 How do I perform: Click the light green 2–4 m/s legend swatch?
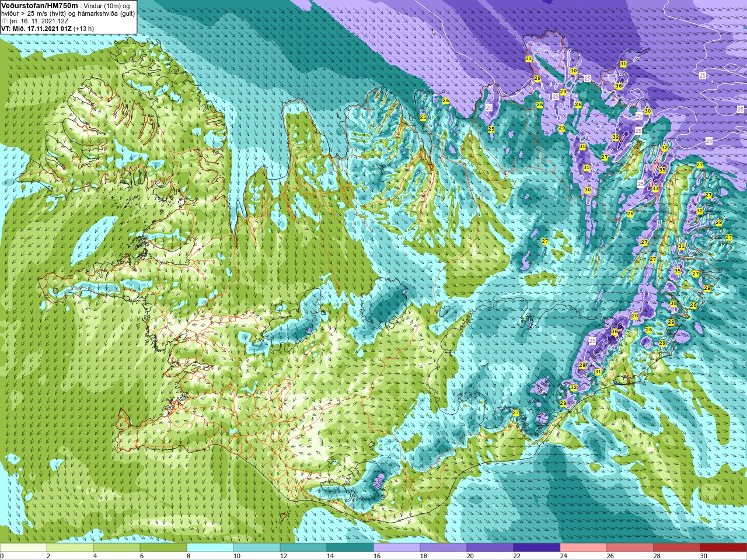point(70,548)
